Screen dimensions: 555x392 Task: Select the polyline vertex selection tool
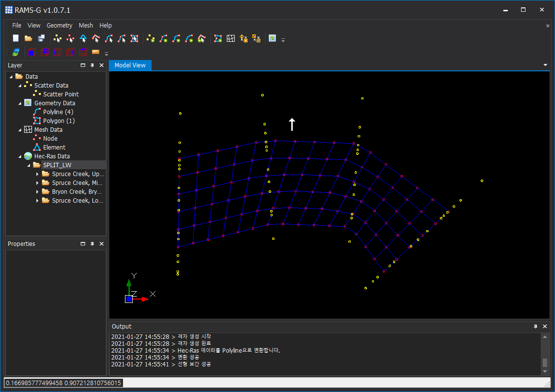[96, 38]
